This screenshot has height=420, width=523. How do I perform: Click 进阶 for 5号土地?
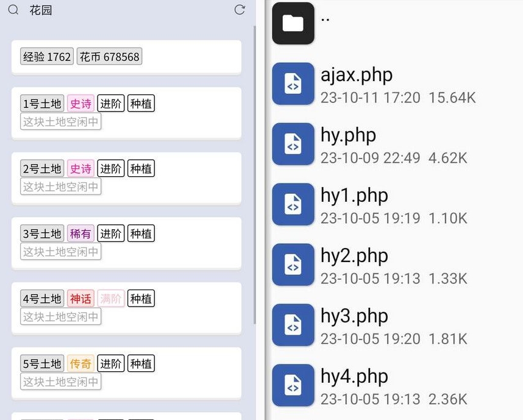tap(111, 363)
